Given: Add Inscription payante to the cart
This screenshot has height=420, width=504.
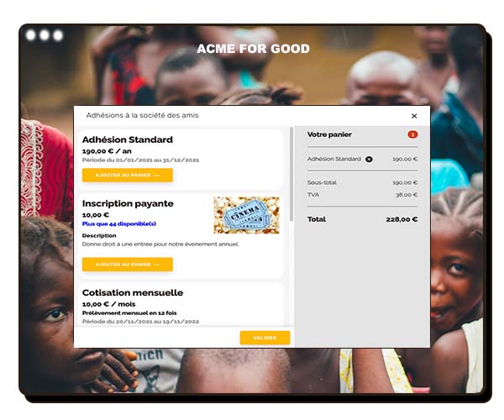Looking at the screenshot, I should 128,265.
